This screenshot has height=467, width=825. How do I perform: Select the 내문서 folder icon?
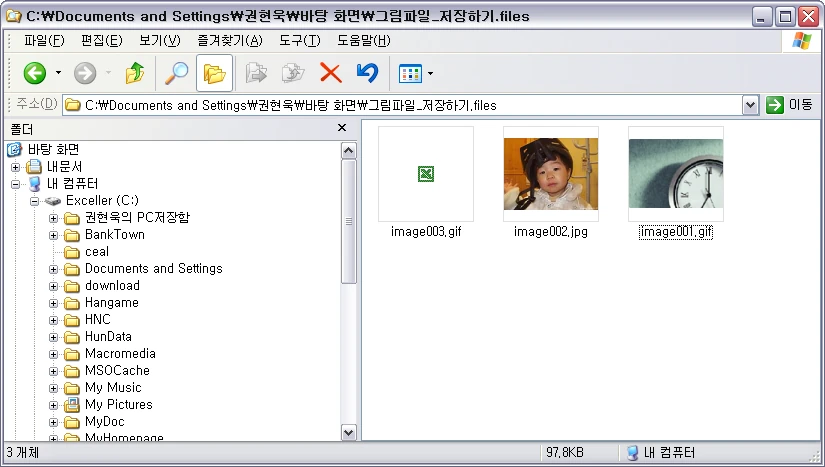34,167
